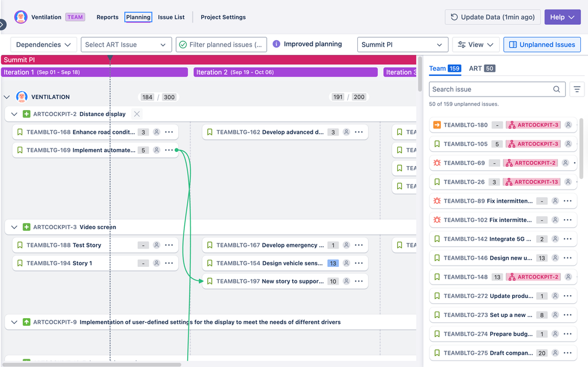
Task: Click the Unplanned Issues button
Action: (x=542, y=44)
